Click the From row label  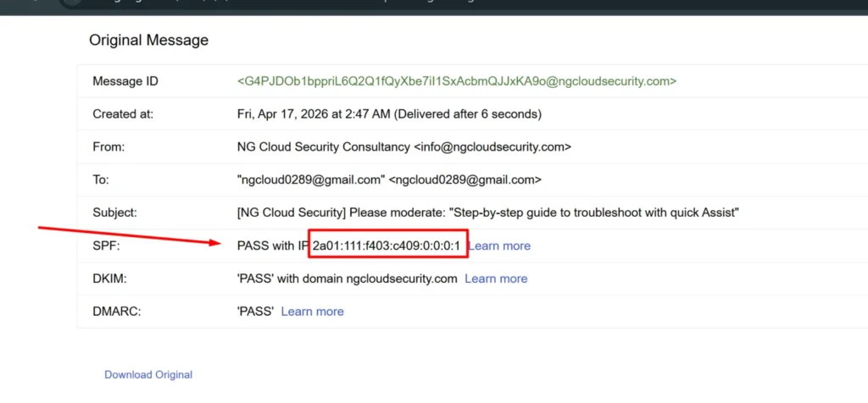tap(108, 146)
